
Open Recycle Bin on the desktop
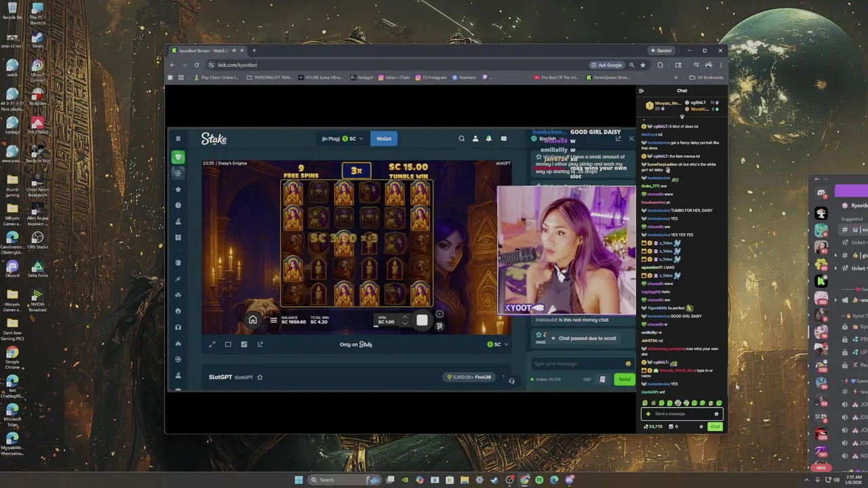click(x=12, y=11)
